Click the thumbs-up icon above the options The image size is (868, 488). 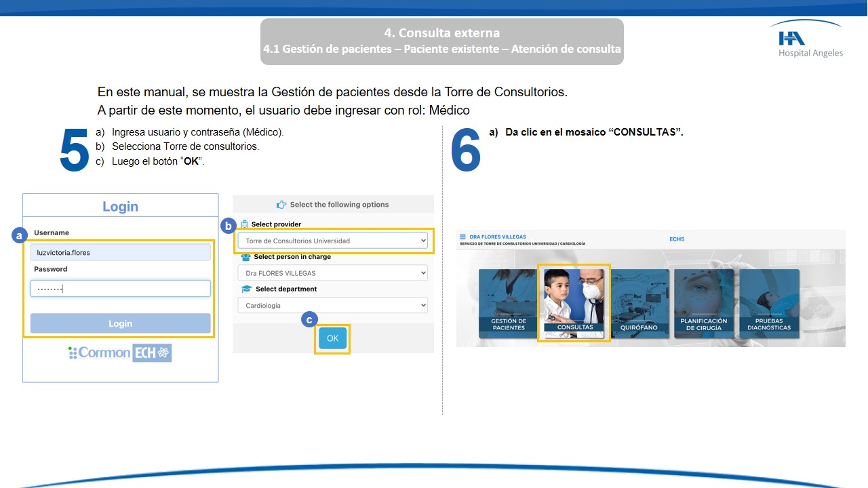coord(281,205)
